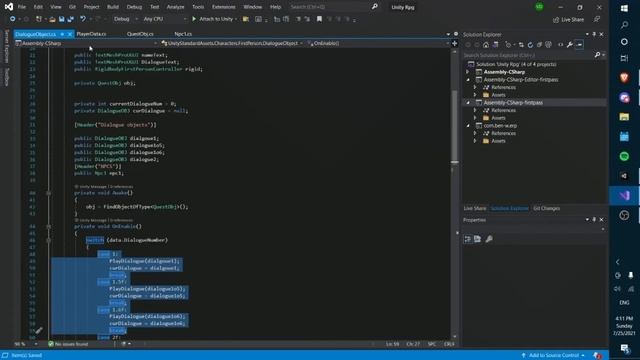
Task: Click the editor vertical scrollbar thumb
Action: tap(455, 126)
